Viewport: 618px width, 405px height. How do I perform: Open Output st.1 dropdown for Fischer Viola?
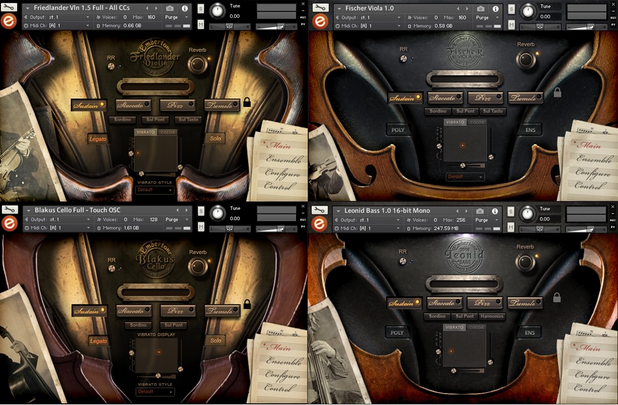369,18
